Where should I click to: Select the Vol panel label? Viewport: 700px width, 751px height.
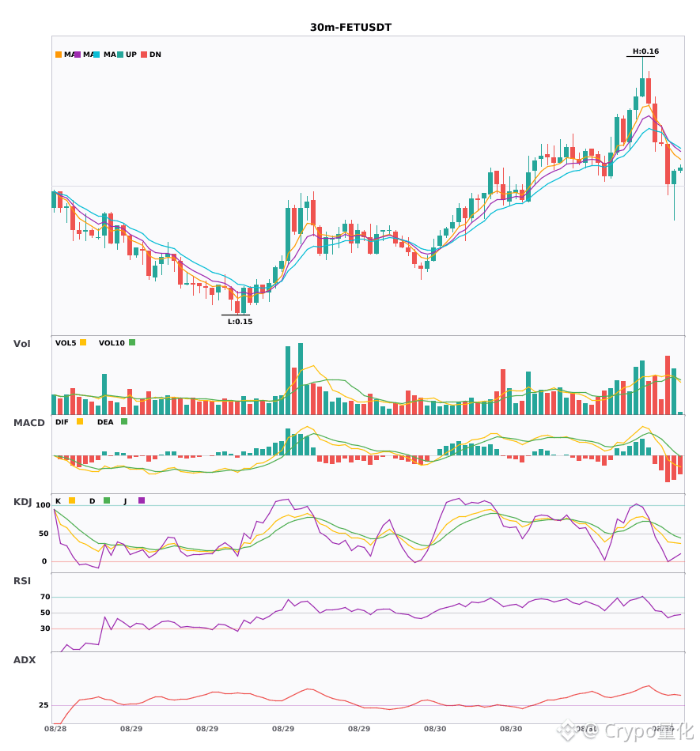(x=21, y=344)
